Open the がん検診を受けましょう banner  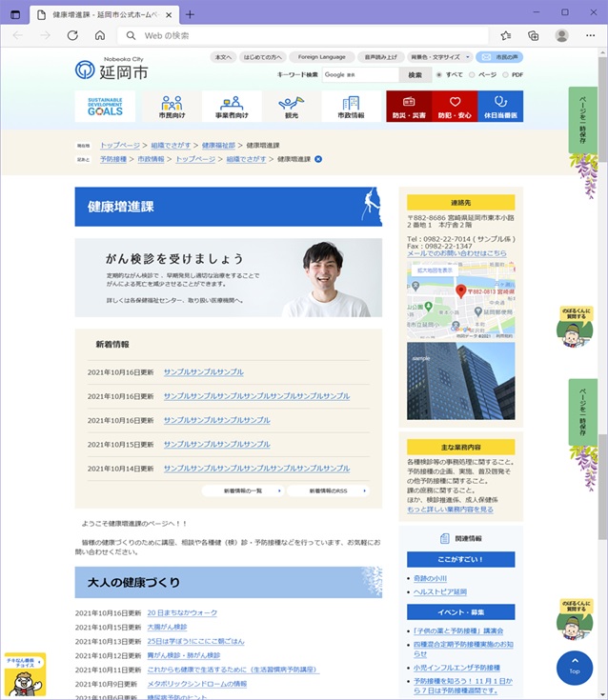click(229, 278)
